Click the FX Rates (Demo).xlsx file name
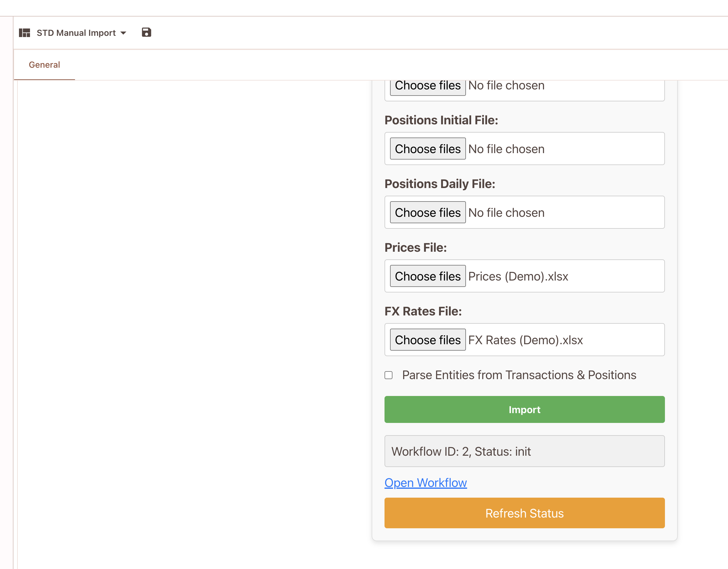Image resolution: width=728 pixels, height=569 pixels. (525, 340)
